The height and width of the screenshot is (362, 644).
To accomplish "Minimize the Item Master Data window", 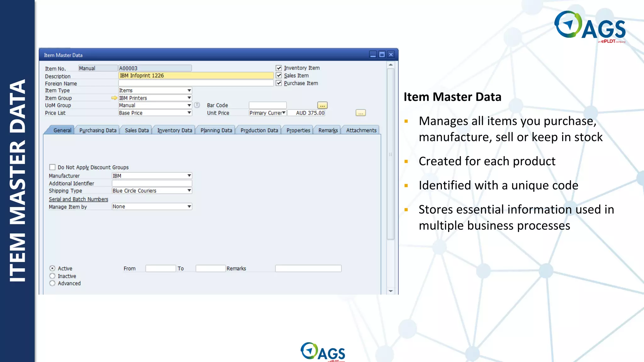I will [373, 55].
